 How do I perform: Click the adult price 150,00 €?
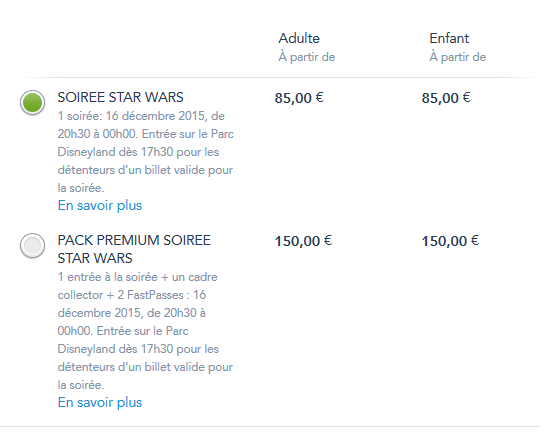point(303,241)
